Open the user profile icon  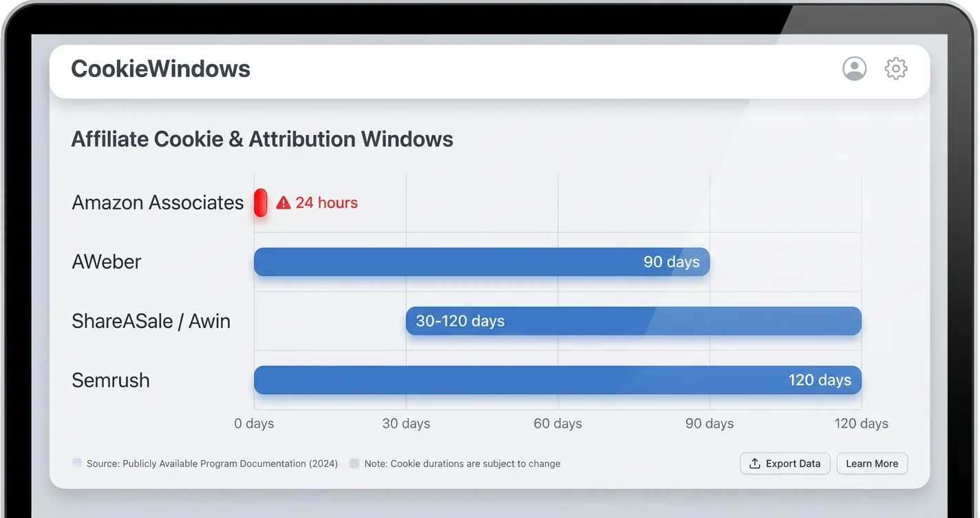click(855, 68)
